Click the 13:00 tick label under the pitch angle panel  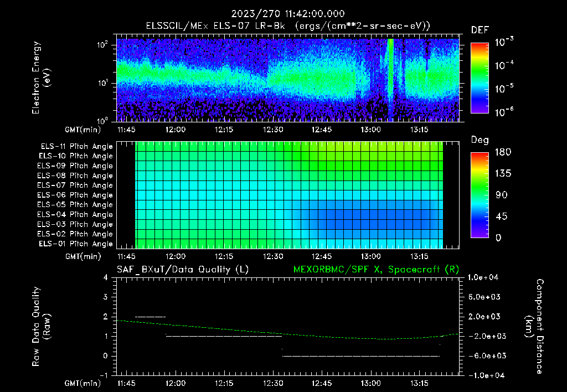pyautogui.click(x=370, y=256)
